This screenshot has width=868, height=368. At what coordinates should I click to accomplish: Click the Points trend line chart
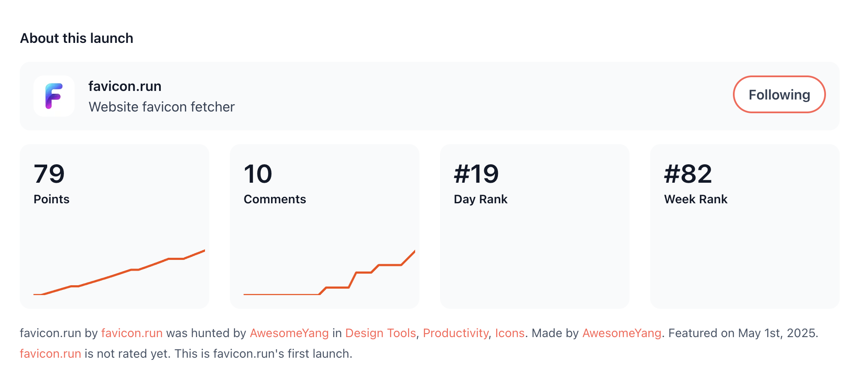coord(119,272)
